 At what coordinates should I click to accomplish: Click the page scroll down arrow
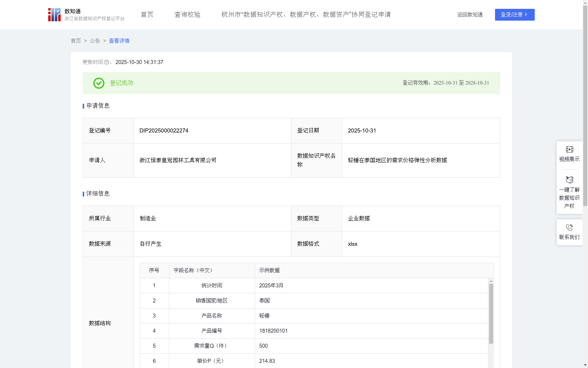tap(585, 365)
